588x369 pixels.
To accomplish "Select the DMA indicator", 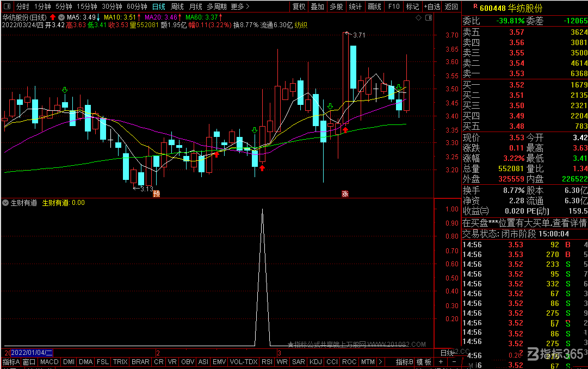I will point(85,362).
